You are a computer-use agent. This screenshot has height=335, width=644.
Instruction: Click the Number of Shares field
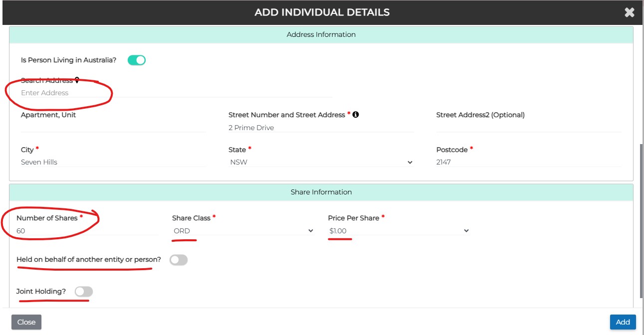click(87, 231)
